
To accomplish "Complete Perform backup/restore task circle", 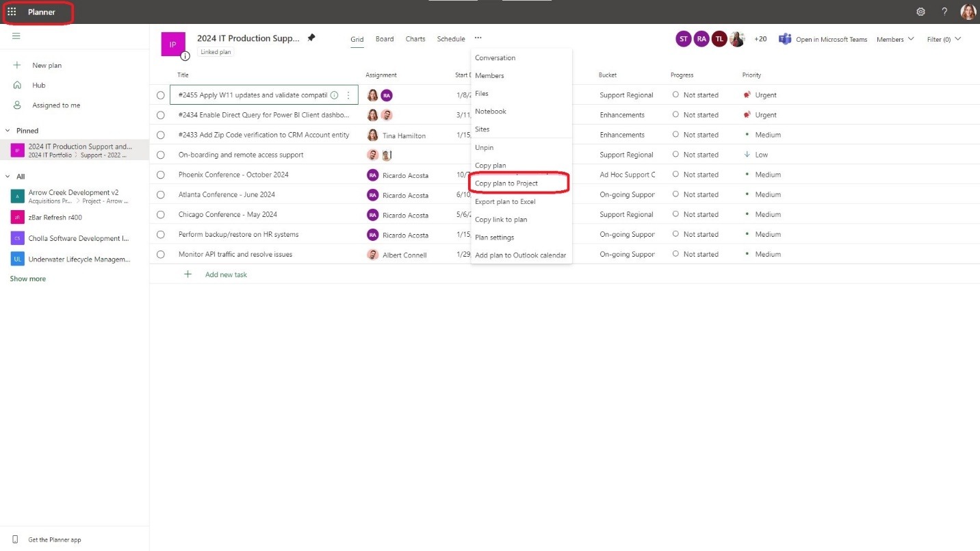I will (161, 234).
